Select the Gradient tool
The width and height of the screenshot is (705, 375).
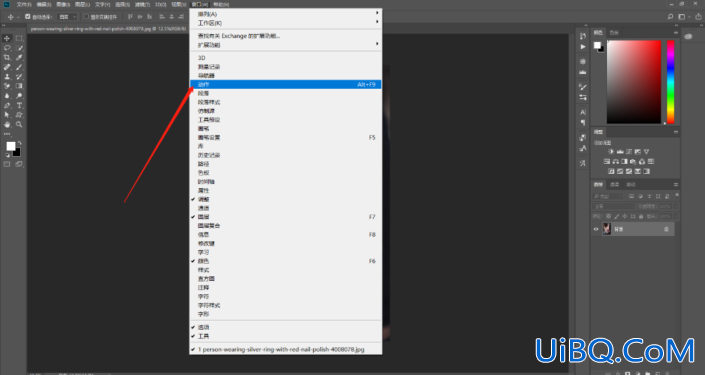19,86
